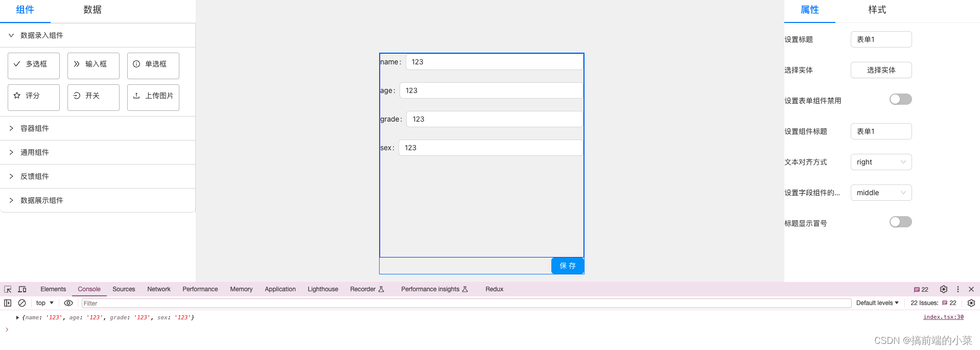Open the Network DevTools tab

pos(159,289)
